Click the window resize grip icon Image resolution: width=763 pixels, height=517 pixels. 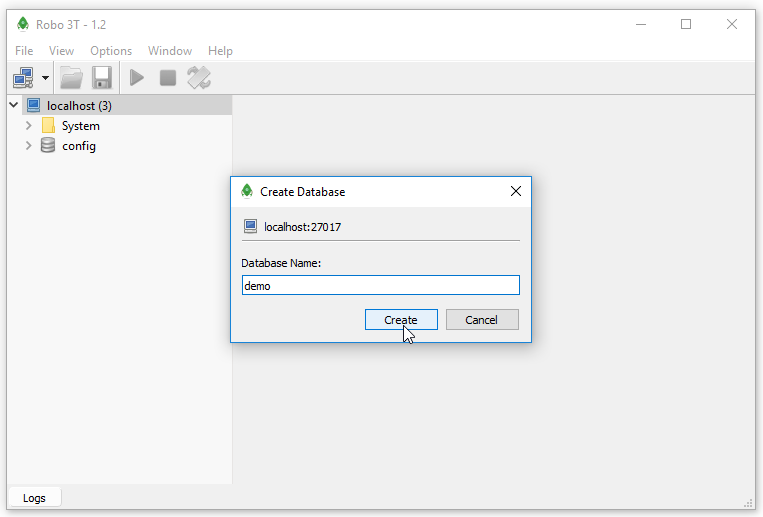tap(748, 504)
